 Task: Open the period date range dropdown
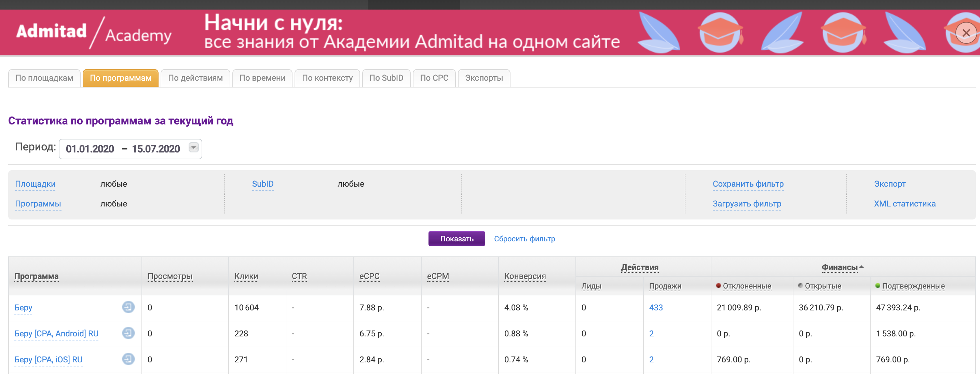coord(193,148)
